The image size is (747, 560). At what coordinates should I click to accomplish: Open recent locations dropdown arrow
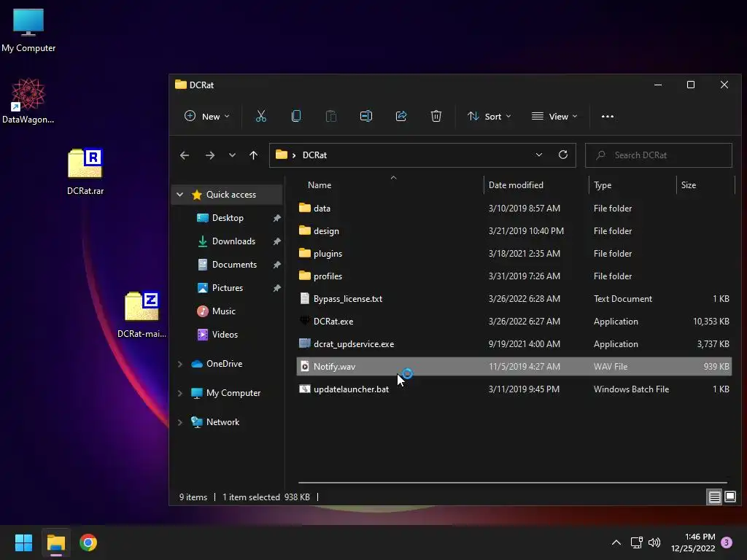(x=232, y=155)
